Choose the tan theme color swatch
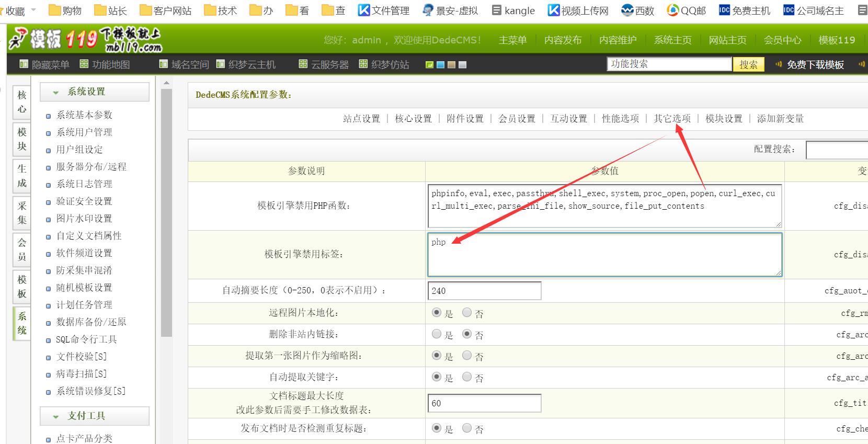 click(451, 65)
